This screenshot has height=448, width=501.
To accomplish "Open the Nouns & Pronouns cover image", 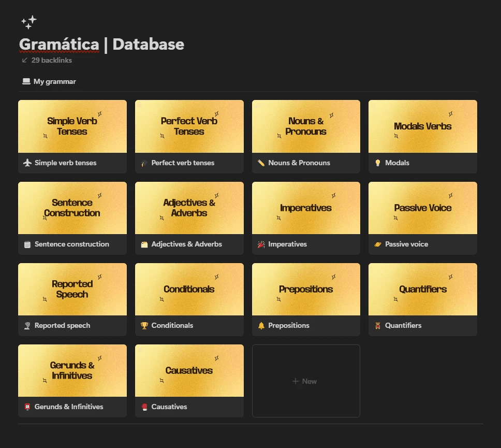I will 306,126.
